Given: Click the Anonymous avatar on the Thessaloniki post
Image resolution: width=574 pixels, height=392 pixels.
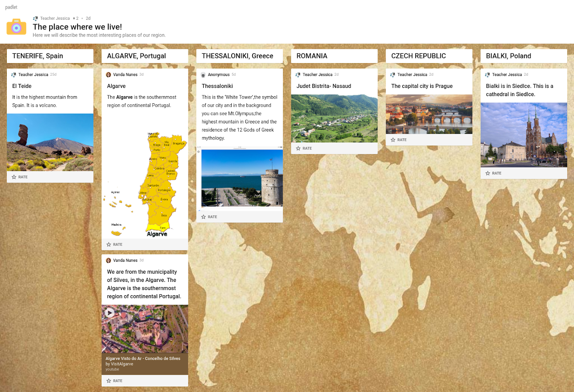Looking at the screenshot, I should coord(203,75).
